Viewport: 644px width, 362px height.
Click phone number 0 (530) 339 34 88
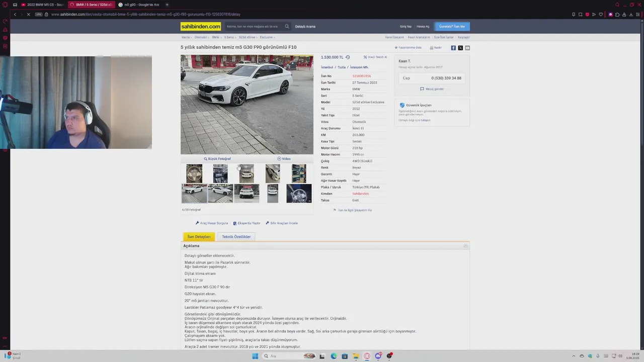(x=446, y=78)
